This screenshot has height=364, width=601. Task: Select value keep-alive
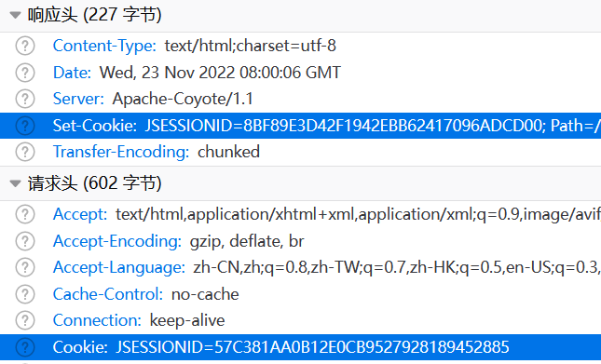pos(187,320)
